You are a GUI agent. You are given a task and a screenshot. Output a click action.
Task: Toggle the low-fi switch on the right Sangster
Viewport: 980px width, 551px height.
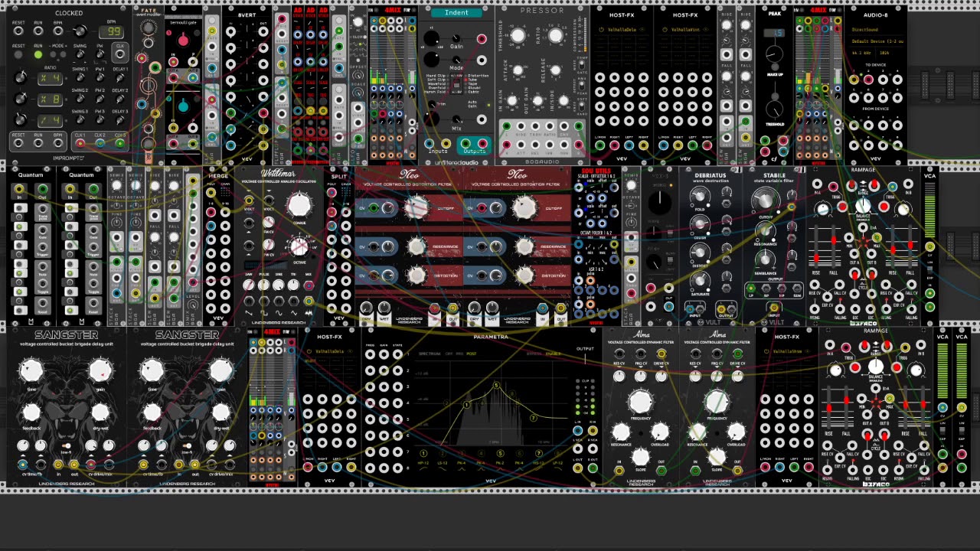pyautogui.click(x=186, y=445)
